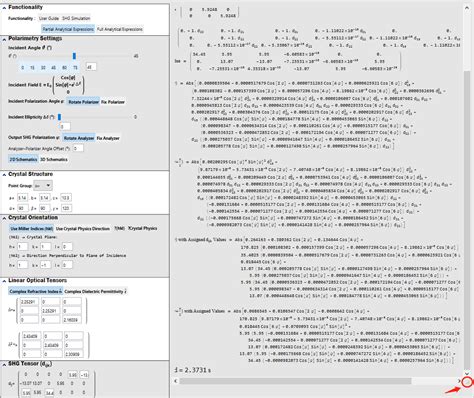Set incident angle preset to 60
The height and width of the screenshot is (398, 474).
(64, 68)
